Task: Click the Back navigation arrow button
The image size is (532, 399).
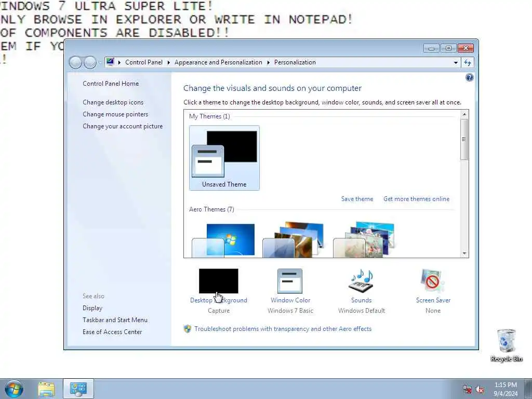Action: [x=75, y=62]
